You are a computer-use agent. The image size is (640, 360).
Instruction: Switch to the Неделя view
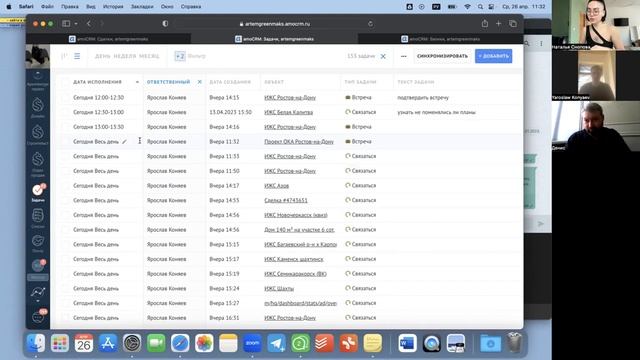tap(124, 56)
